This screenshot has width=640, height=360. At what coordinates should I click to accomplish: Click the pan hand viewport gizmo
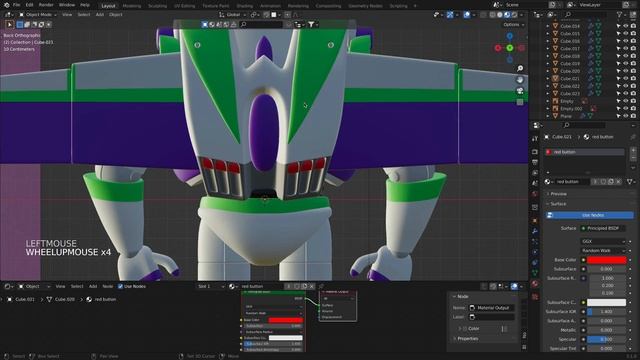[520, 80]
